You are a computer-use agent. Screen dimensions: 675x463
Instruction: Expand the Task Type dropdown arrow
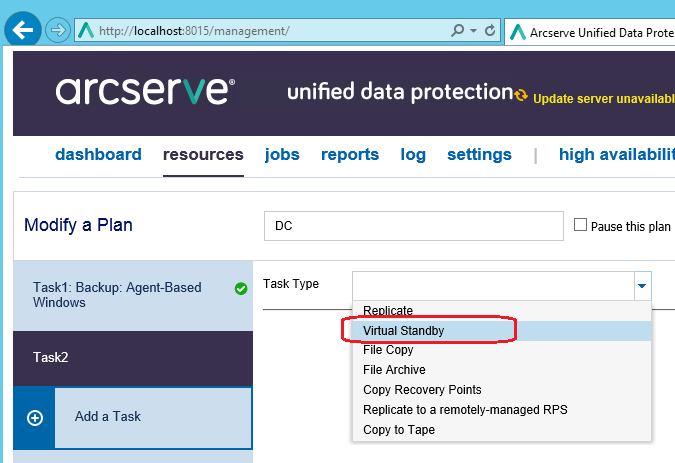tap(642, 285)
